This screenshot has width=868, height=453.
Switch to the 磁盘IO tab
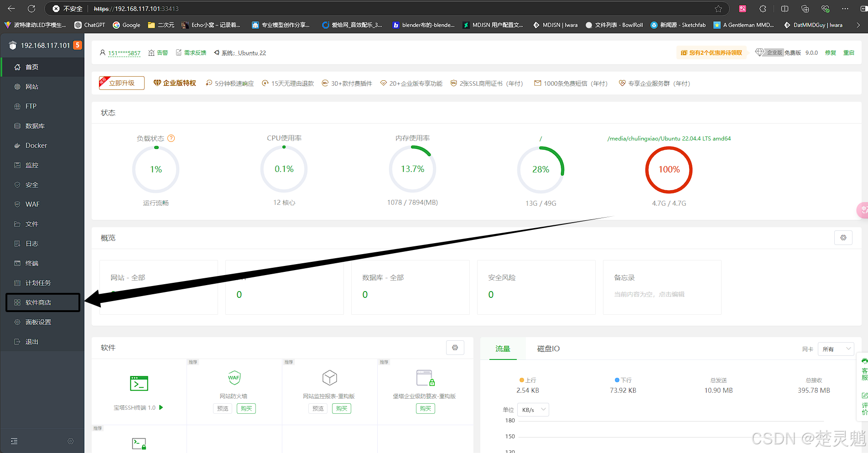(548, 349)
